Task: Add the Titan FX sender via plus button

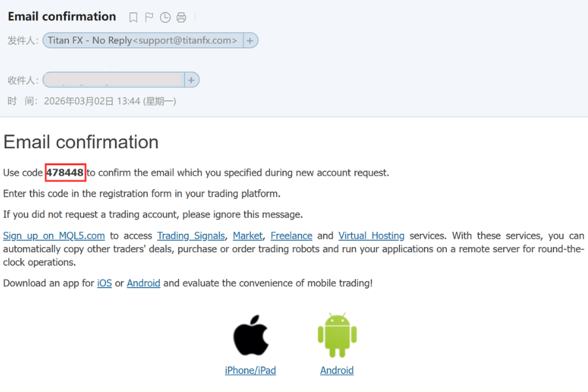Action: 250,41
